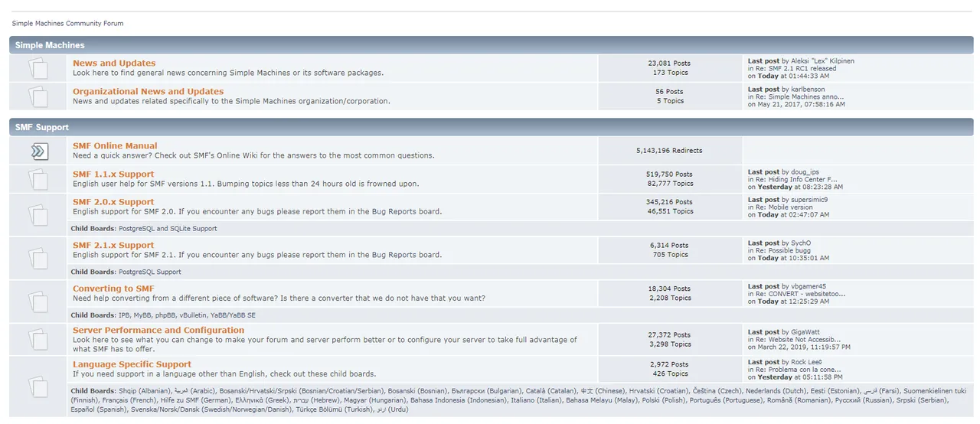Image resolution: width=980 pixels, height=424 pixels.
Task: Open Organizational News and Updates board
Action: pyautogui.click(x=149, y=92)
